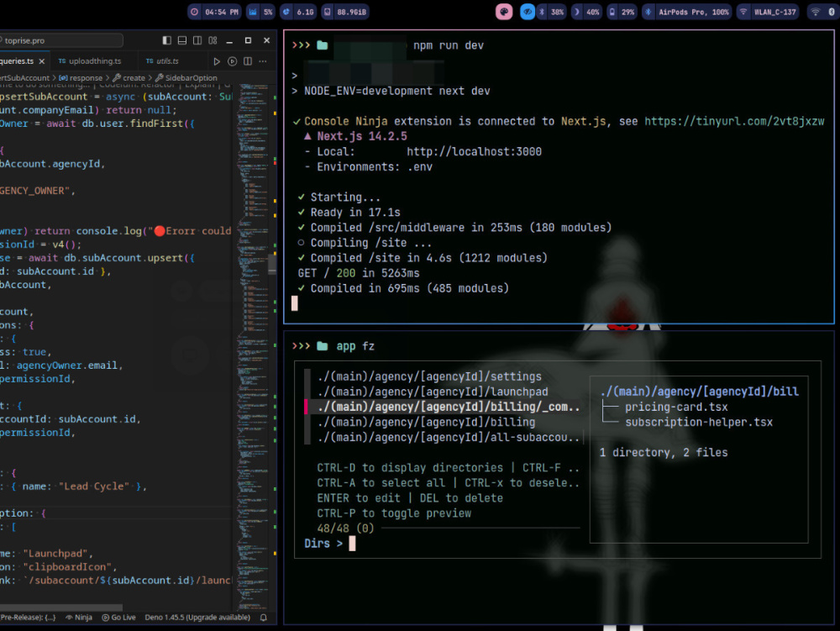Click the vertical scrollbar thumb in editor
Screen dimensions: 840x631
click(x=272, y=264)
